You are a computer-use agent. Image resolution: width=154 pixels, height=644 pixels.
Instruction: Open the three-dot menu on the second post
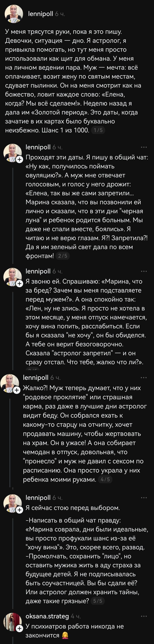[144, 147]
